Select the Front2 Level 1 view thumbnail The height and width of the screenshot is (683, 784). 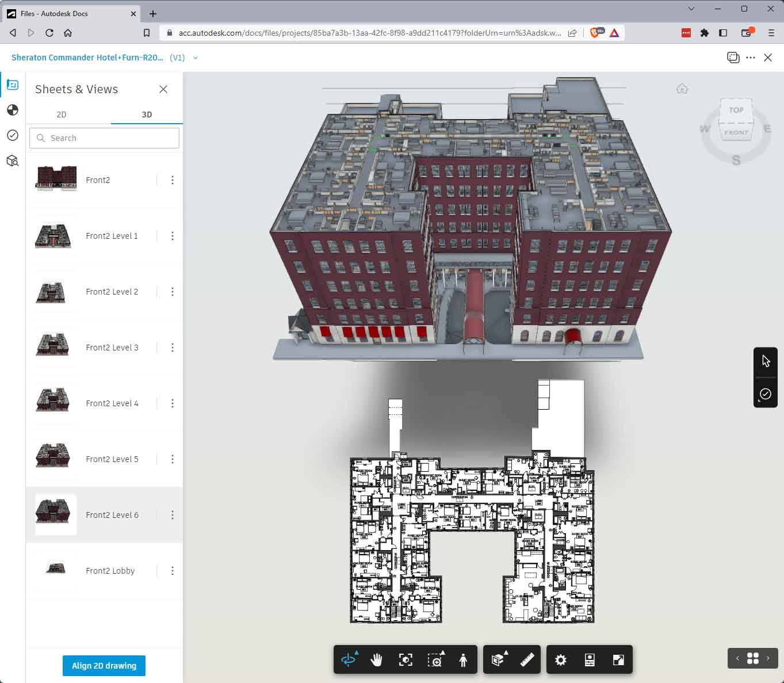[x=53, y=236]
